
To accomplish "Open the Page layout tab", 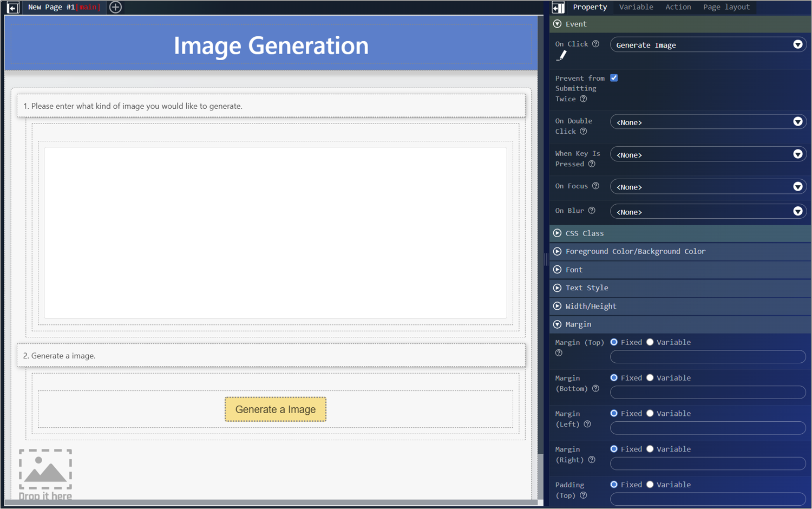I will click(726, 7).
